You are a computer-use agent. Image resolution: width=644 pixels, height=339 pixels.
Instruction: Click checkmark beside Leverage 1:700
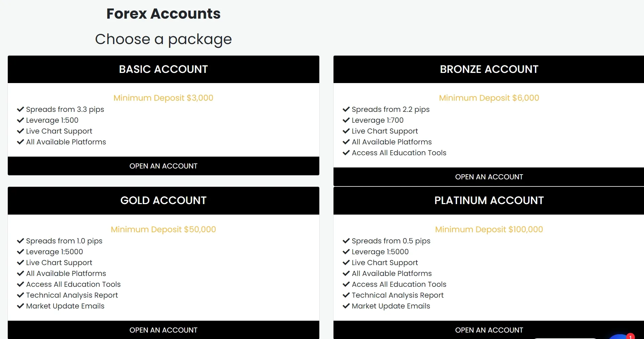pyautogui.click(x=346, y=120)
